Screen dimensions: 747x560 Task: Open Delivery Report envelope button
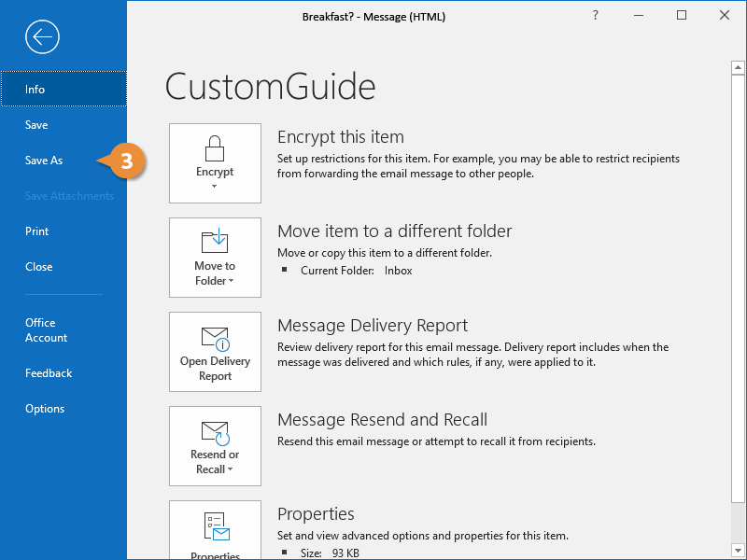[215, 352]
